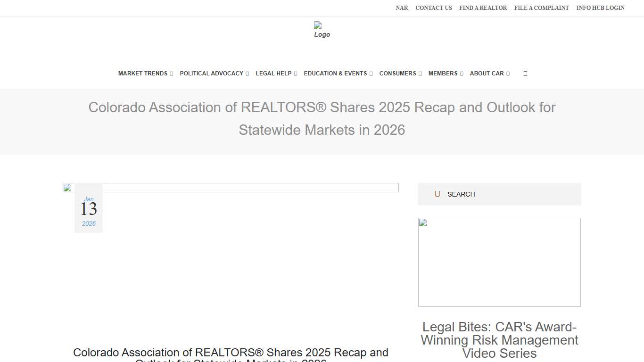Click the broken image icon on the featured article

coord(66,187)
